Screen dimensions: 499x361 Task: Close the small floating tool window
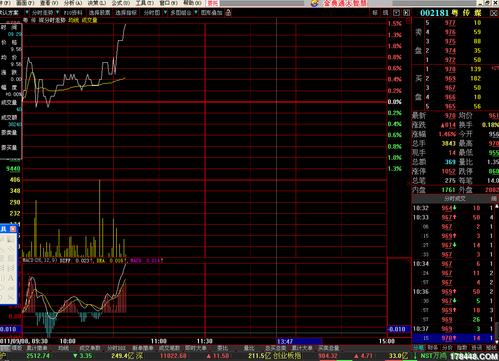coord(13,229)
